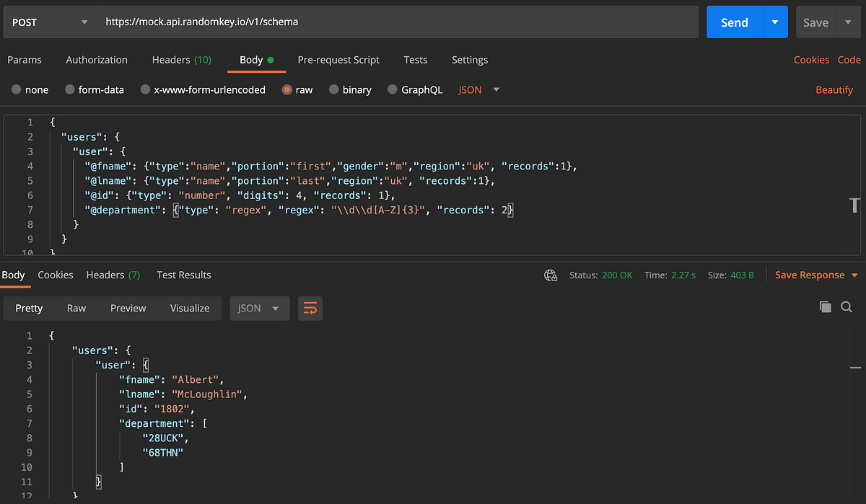This screenshot has height=504, width=866.
Task: Click the "@fname" key in request body
Action: point(108,166)
